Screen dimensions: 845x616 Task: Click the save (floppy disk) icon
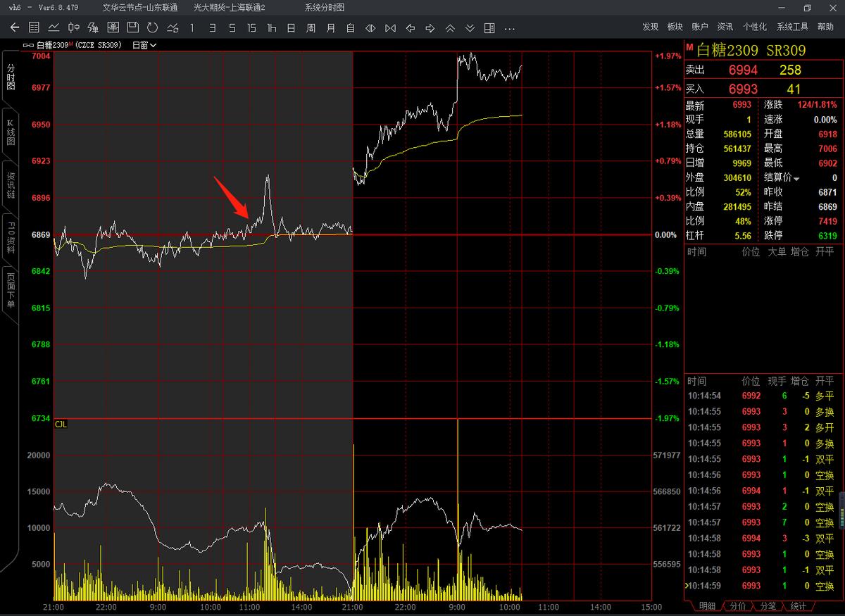point(132,28)
